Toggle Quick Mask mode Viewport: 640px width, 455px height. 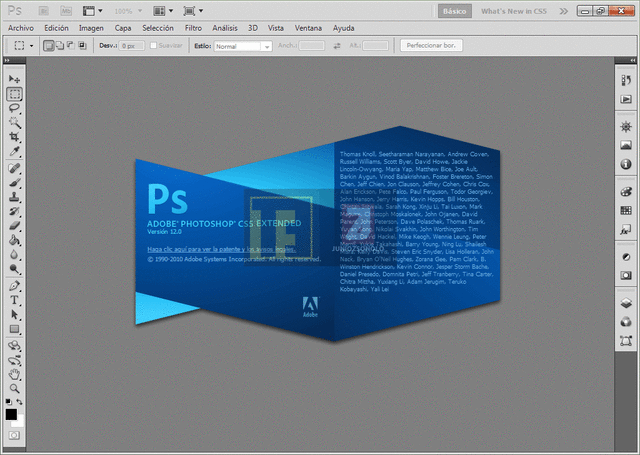coord(14,435)
